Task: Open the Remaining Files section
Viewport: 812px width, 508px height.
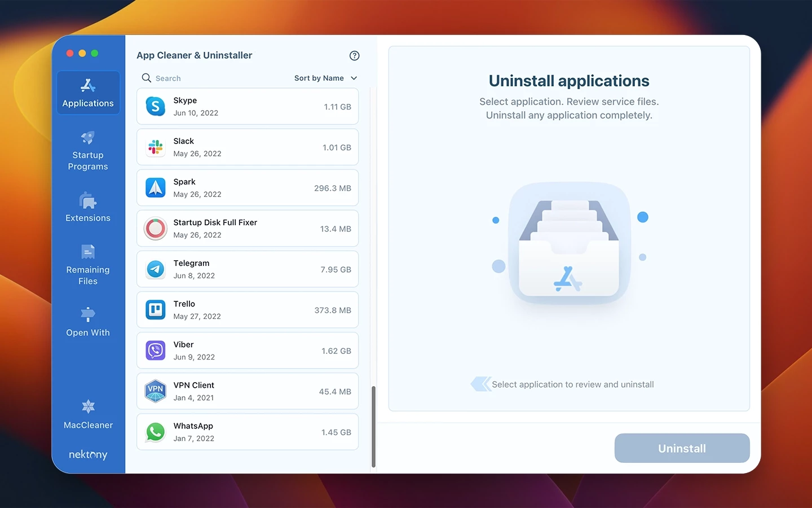Action: point(87,265)
